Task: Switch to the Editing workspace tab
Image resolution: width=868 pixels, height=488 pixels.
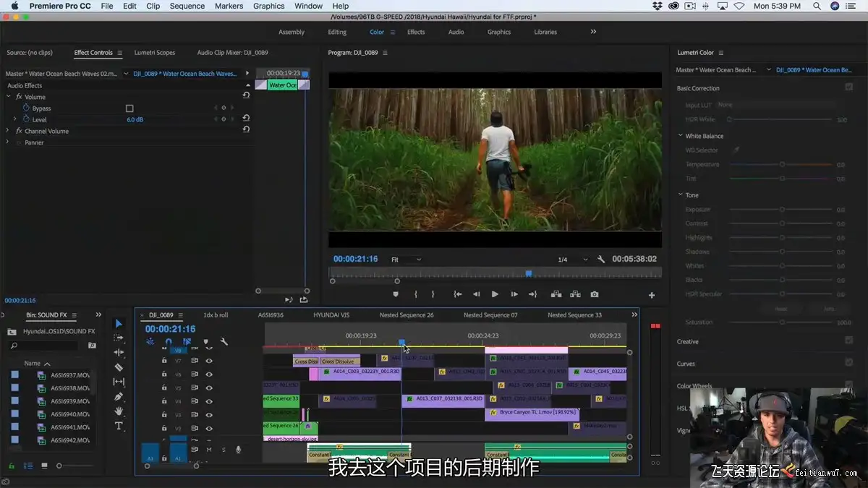Action: (337, 32)
